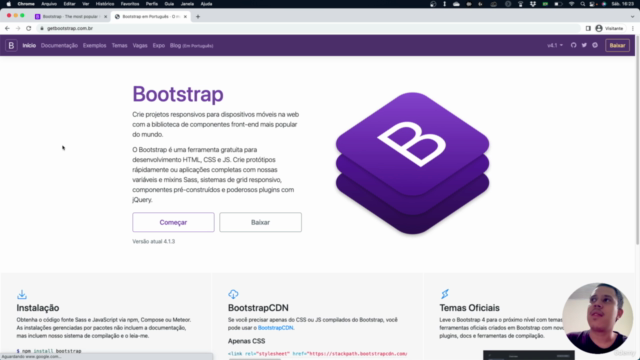Switch to the Bootstrap most popular tab
Viewport: 640px width, 360px height.
click(x=70, y=17)
